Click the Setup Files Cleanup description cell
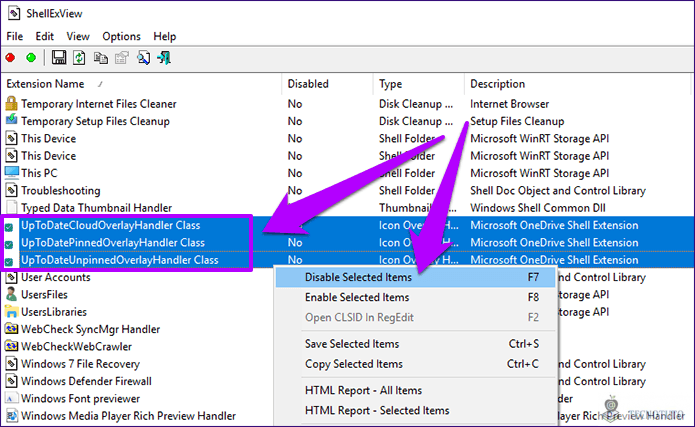 tap(517, 121)
